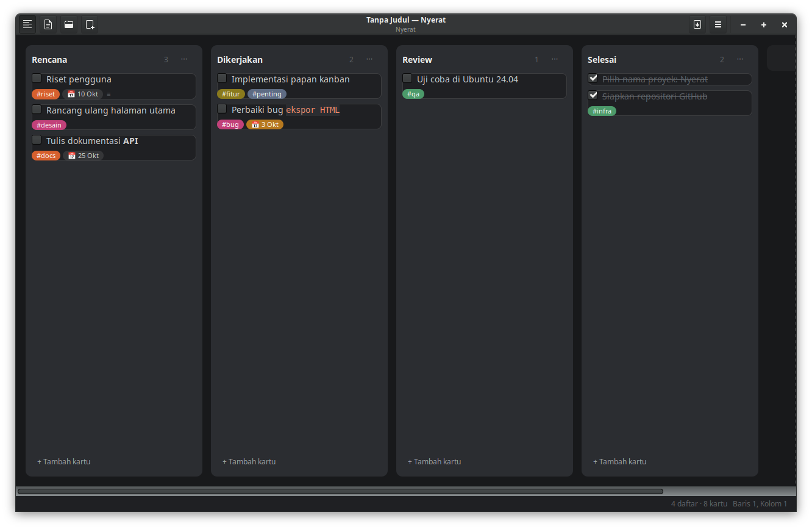The height and width of the screenshot is (529, 812).
Task: Select the olive #fitur tag
Action: (231, 94)
